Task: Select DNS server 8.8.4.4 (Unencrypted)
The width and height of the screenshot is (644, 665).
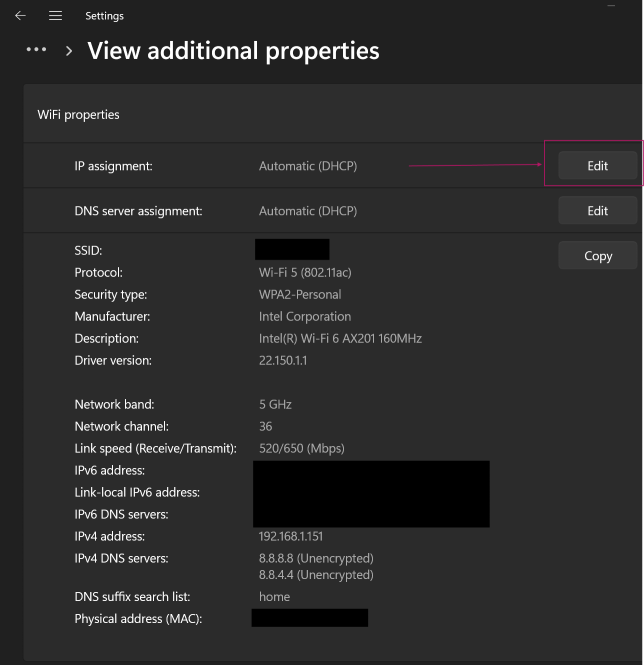Action: click(x=316, y=575)
